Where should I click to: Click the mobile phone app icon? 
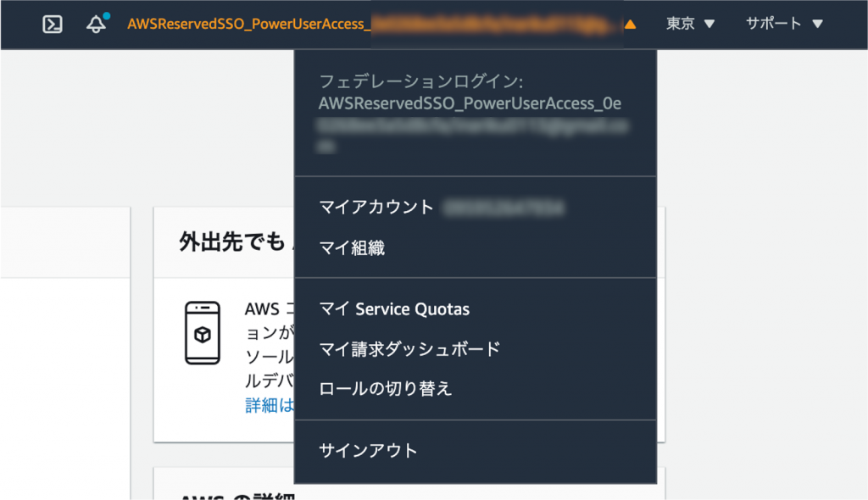pos(202,333)
